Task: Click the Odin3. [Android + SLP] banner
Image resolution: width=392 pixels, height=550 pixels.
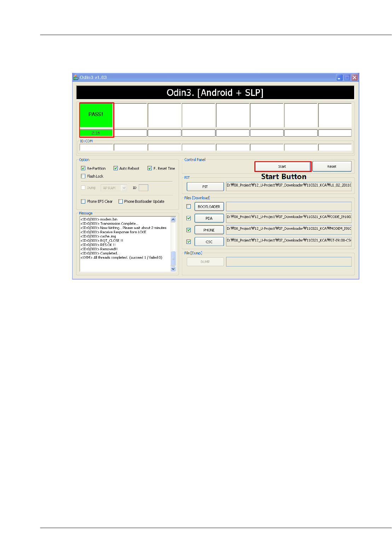Action: (x=215, y=93)
